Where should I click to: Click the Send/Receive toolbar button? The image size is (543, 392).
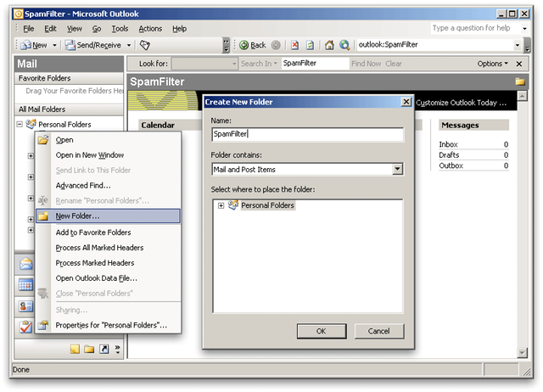tap(98, 45)
